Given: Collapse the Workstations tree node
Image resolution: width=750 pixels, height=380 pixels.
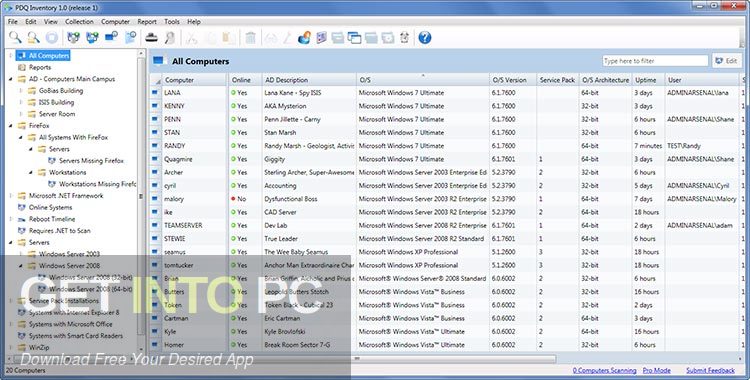Looking at the screenshot, I should pyautogui.click(x=31, y=172).
